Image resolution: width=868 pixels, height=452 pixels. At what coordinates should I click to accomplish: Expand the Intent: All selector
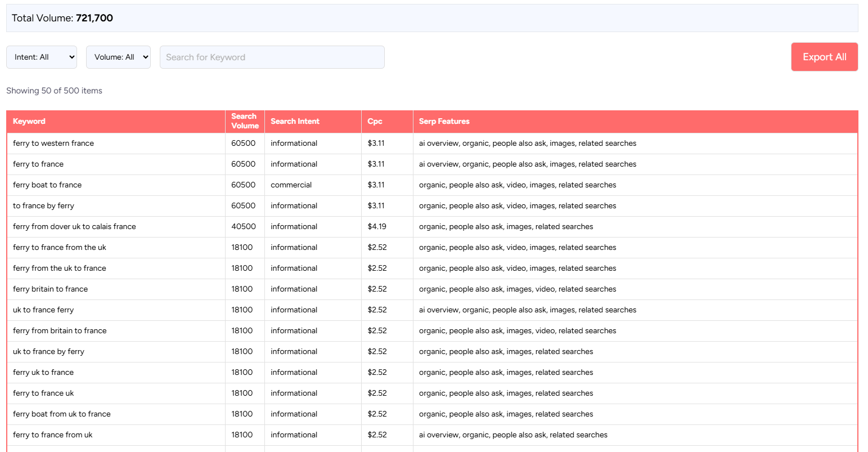coord(41,57)
